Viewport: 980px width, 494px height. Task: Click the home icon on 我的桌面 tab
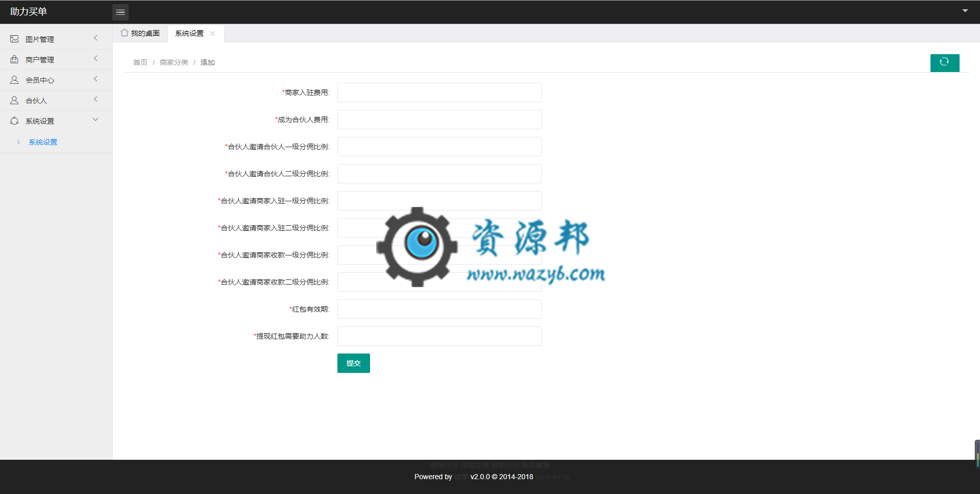(125, 33)
